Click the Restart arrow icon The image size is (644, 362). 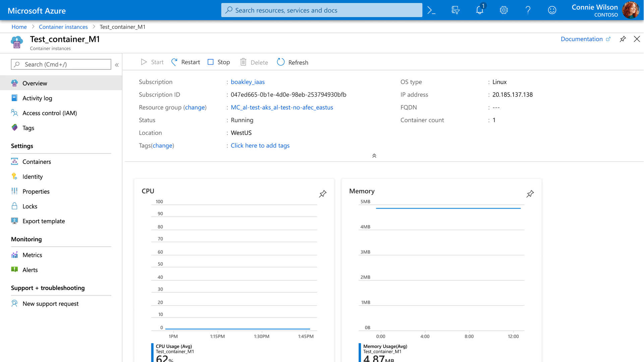point(174,62)
